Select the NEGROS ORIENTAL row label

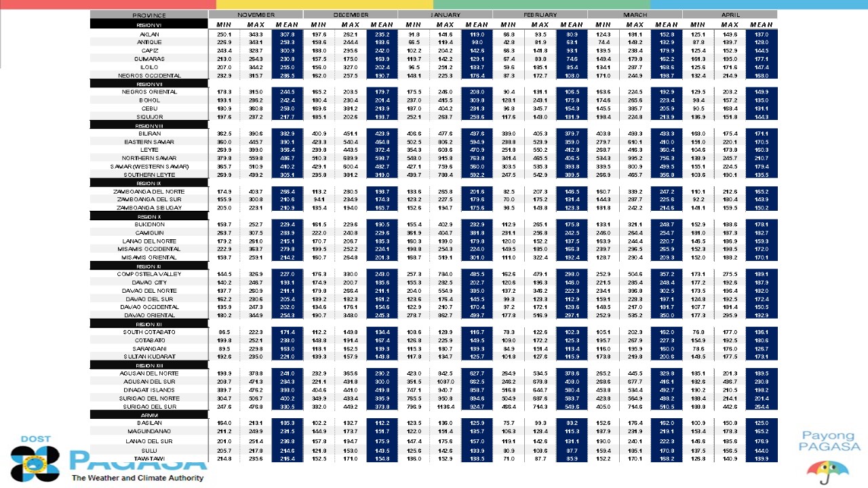(x=149, y=91)
